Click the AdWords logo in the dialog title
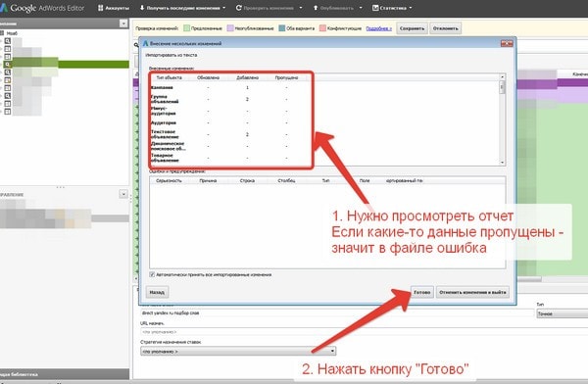588x384 pixels. [145, 43]
